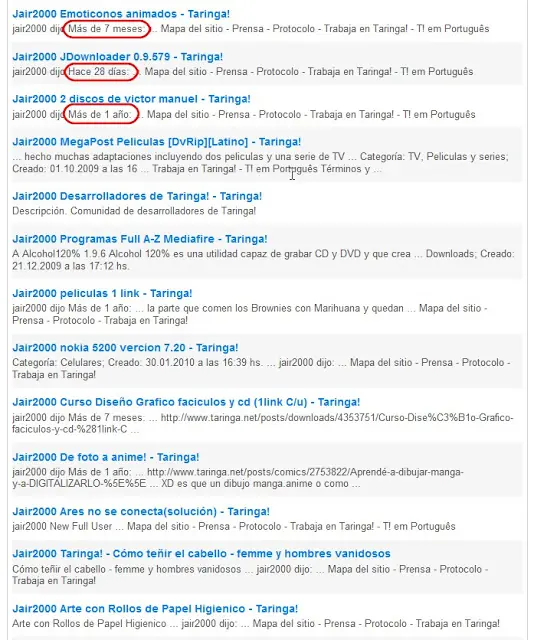Open 'Jair2000 MegaPost Peliculas [DvRip][Latino]' link

pyautogui.click(x=157, y=142)
